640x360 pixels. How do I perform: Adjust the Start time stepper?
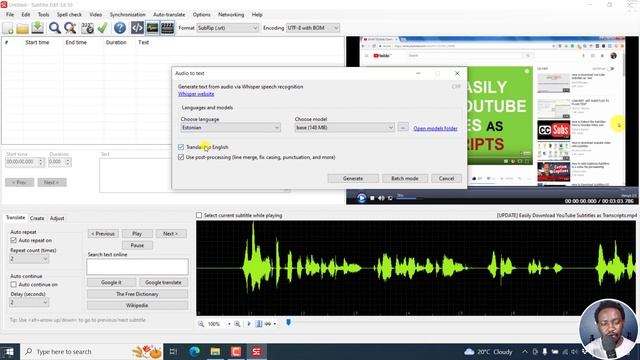tap(40, 162)
